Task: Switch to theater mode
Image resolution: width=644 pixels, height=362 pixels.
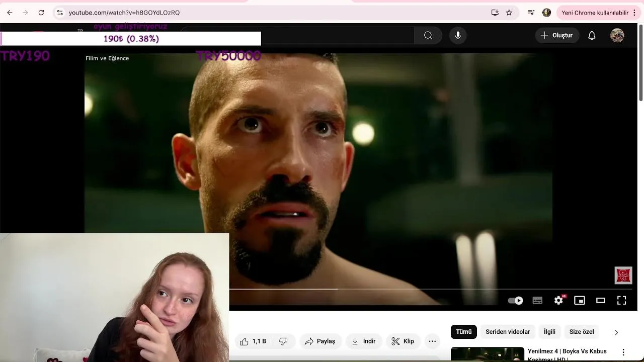Action: pyautogui.click(x=601, y=301)
